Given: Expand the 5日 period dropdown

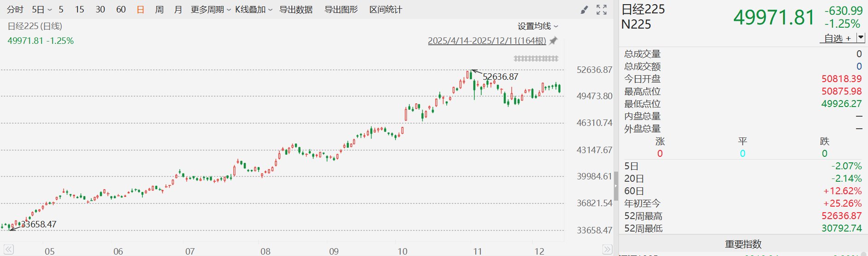Looking at the screenshot, I should click(x=42, y=10).
